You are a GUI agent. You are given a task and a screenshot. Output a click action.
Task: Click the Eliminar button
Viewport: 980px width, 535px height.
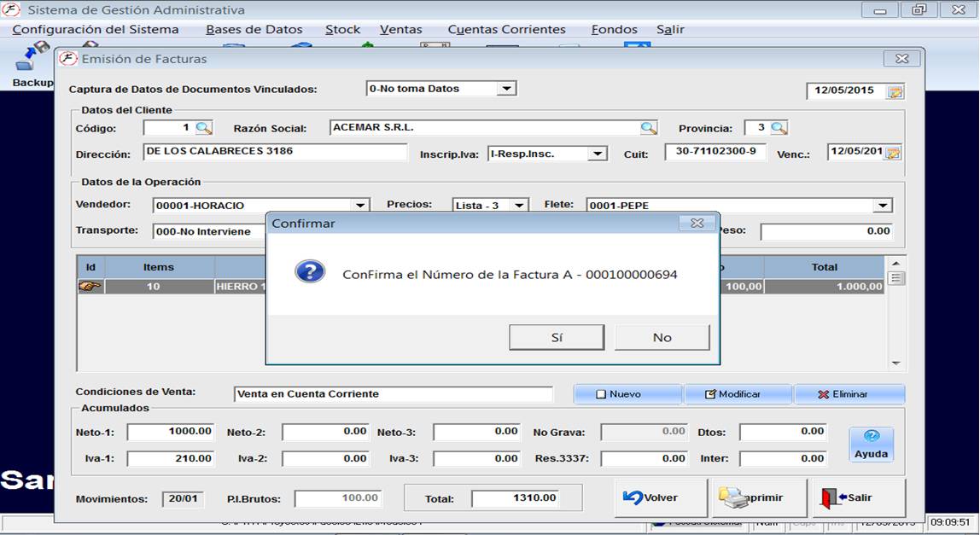point(849,394)
